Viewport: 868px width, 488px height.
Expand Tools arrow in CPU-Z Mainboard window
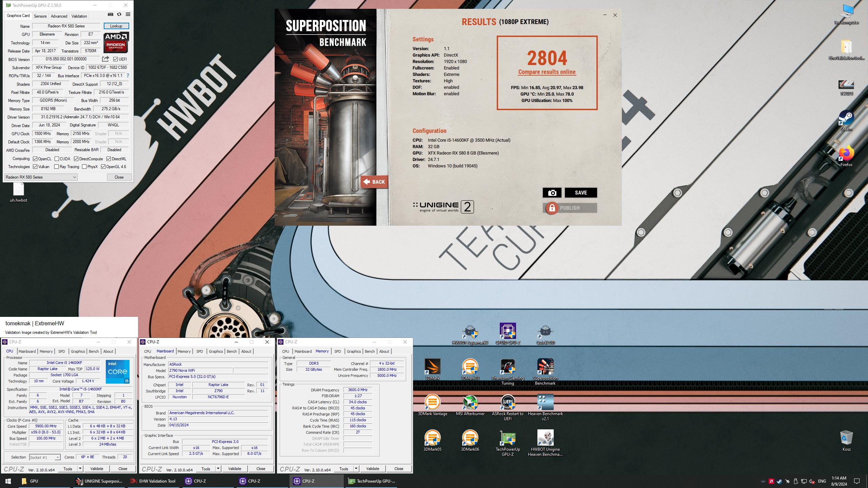218,469
